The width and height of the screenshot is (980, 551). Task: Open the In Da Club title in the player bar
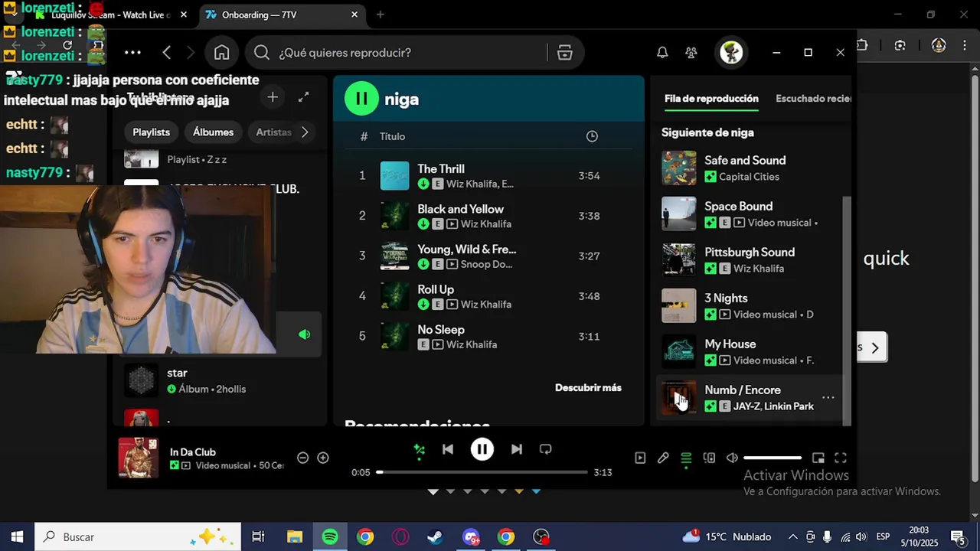coord(193,452)
